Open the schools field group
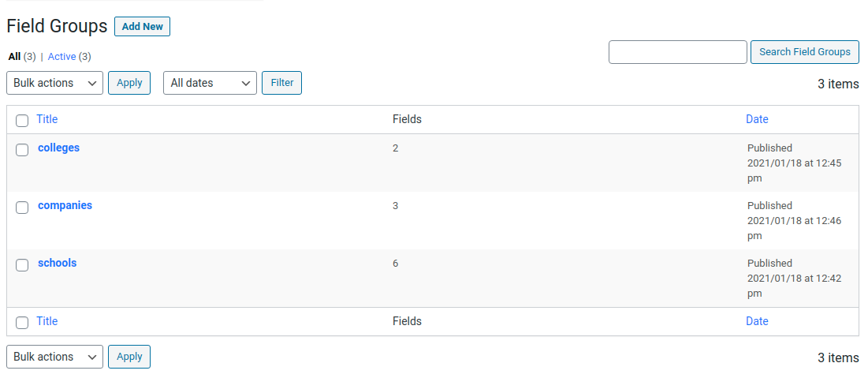The height and width of the screenshot is (378, 868). [57, 264]
